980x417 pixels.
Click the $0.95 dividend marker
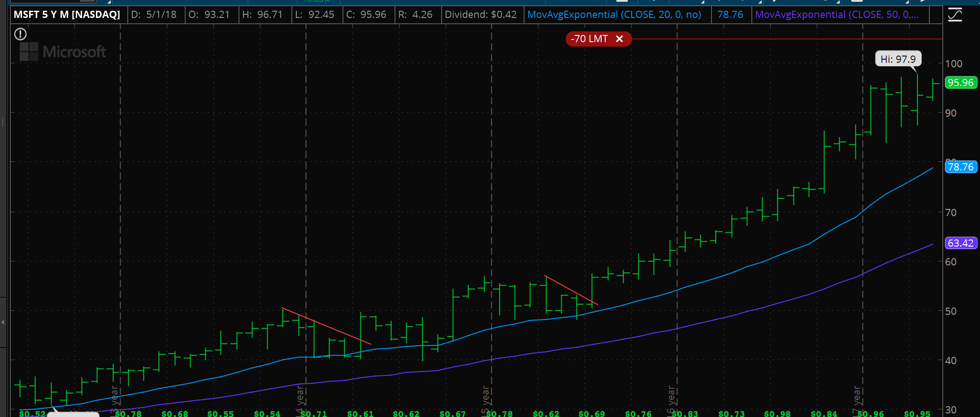(917, 413)
